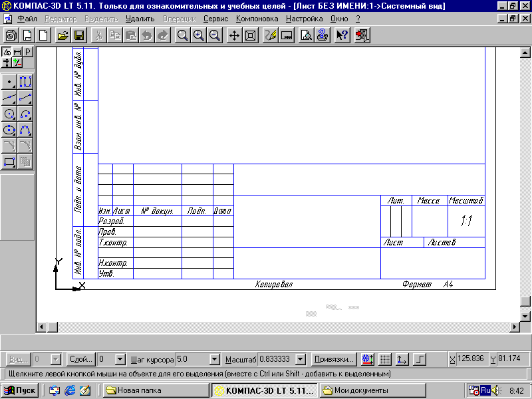Click the Y coordinate field
Screen dimensions: 532x399
point(512,358)
